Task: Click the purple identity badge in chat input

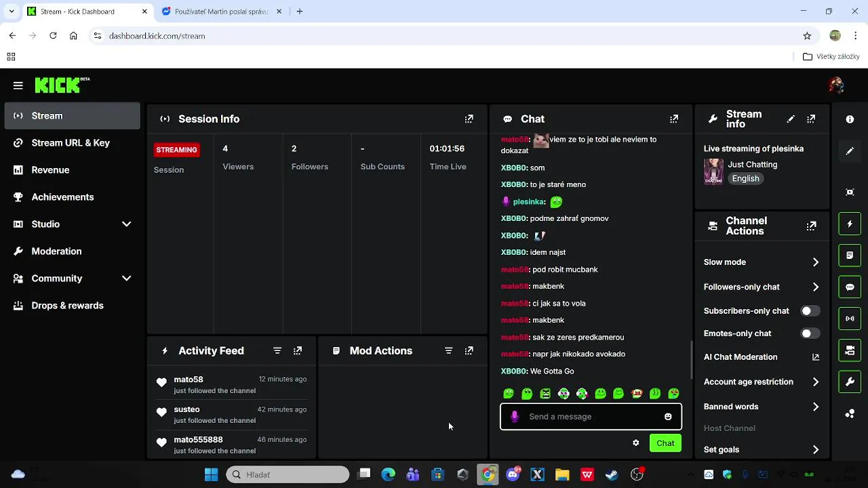Action: 515,417
